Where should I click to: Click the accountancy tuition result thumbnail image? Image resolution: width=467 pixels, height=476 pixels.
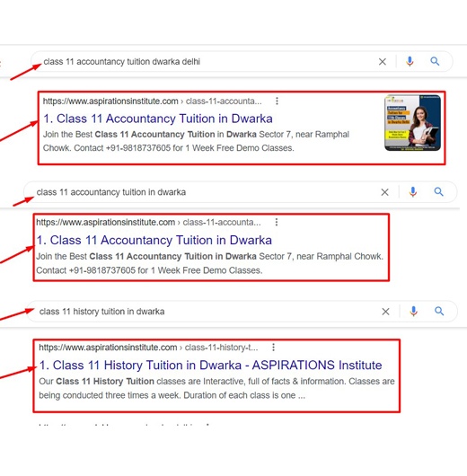pyautogui.click(x=412, y=123)
